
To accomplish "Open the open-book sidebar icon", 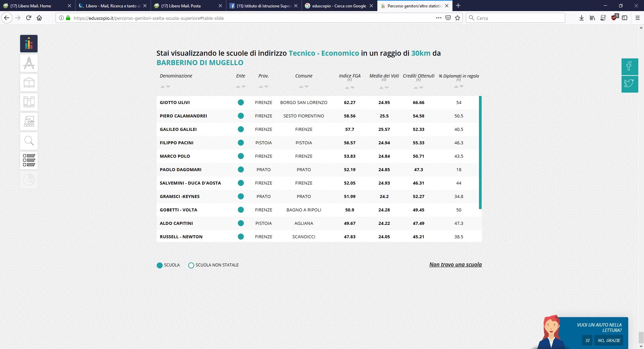I will coord(29,83).
